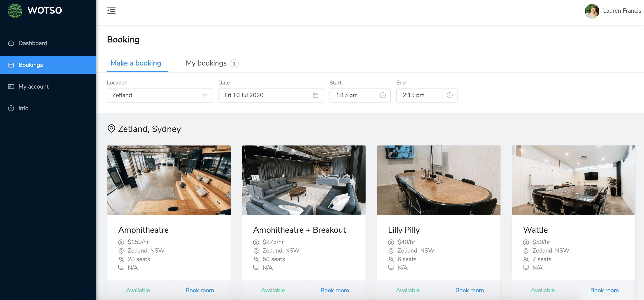Book room for Amphitheatre + Breakout
644x300 pixels.
coord(334,290)
